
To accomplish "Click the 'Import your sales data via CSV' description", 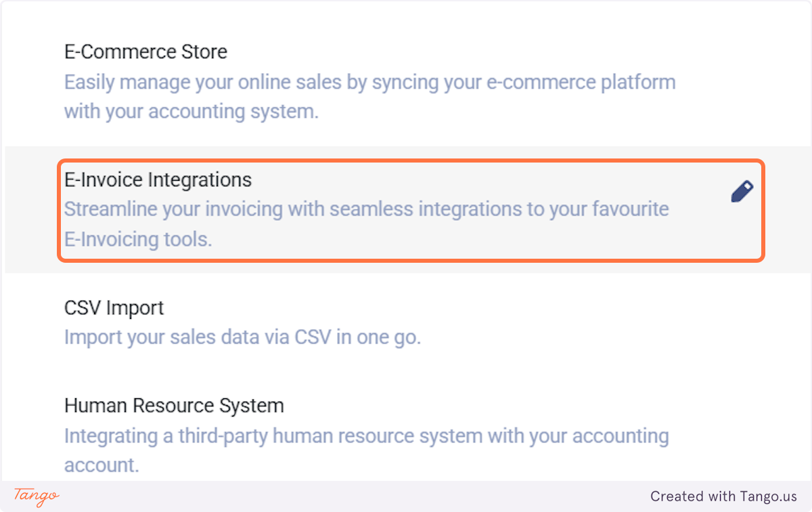I will [x=242, y=337].
